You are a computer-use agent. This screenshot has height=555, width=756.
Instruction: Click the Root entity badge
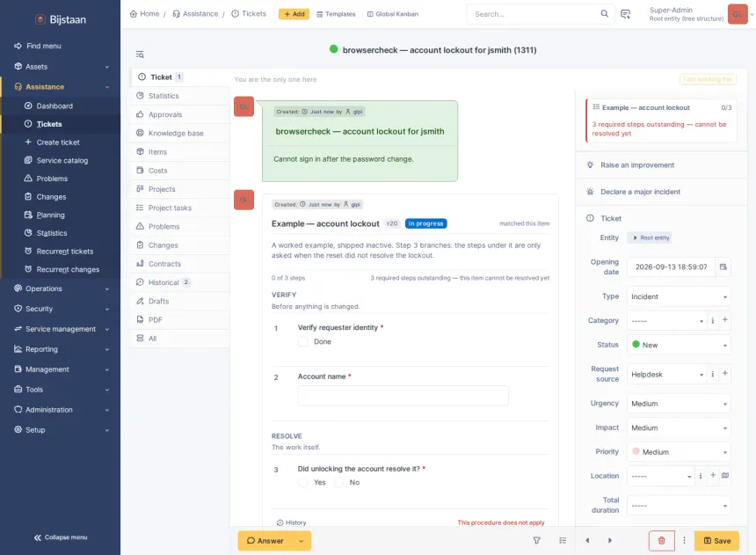click(x=651, y=238)
